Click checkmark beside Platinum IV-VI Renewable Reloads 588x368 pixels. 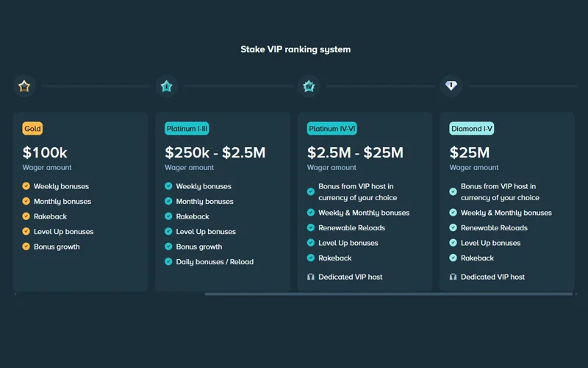coord(310,227)
